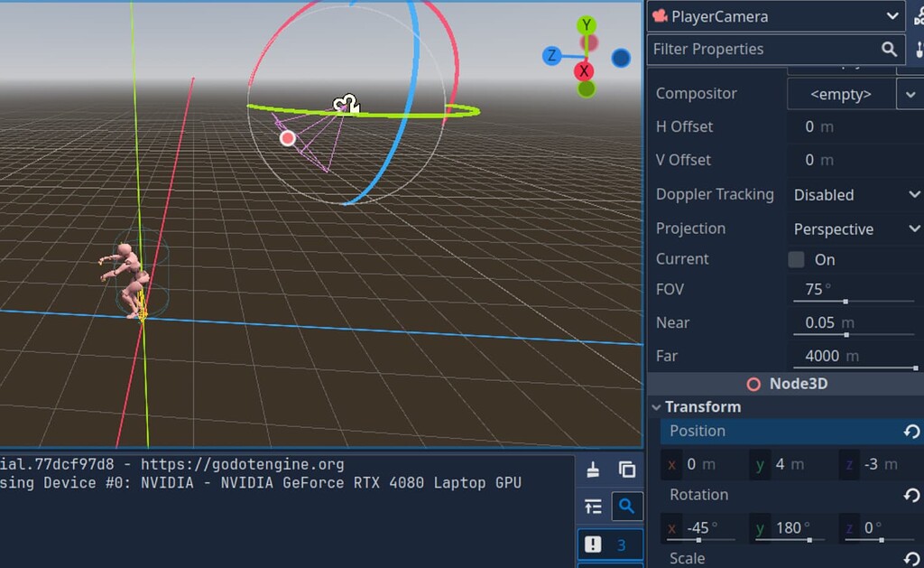Toggle search within output messages
Screen dimensions: 924x568
tap(627, 507)
